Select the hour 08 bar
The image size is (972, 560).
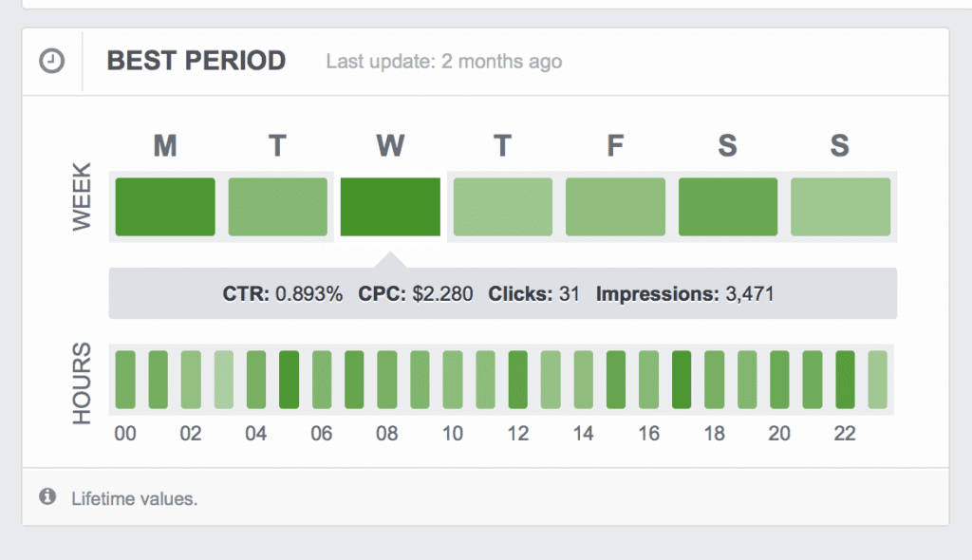click(x=387, y=380)
